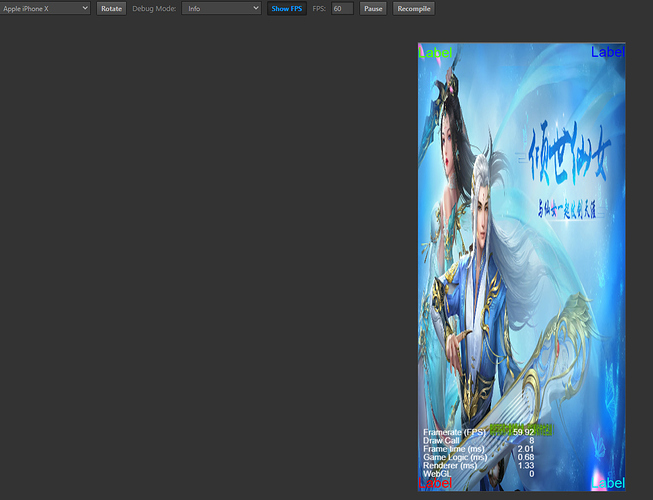The image size is (653, 500).
Task: Click the small Chinese subtitle banner in the image
Action: click(567, 209)
